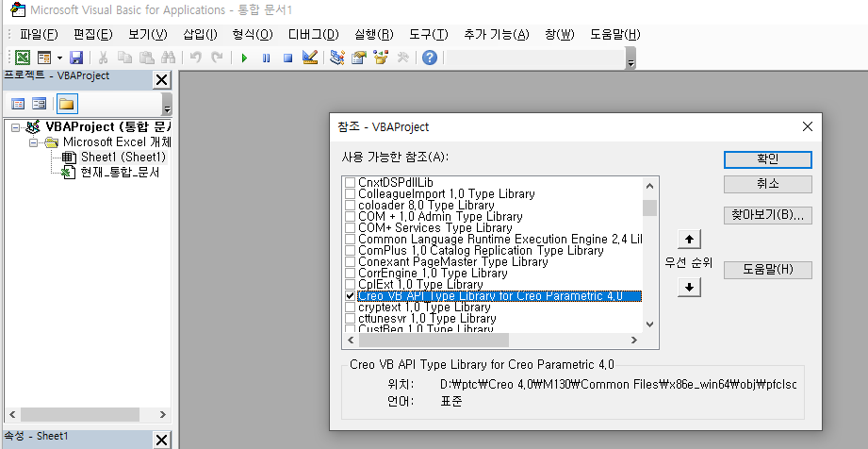Check cryptext 1.0 Type Library
Screen dimensions: 868x449
[x=350, y=308]
